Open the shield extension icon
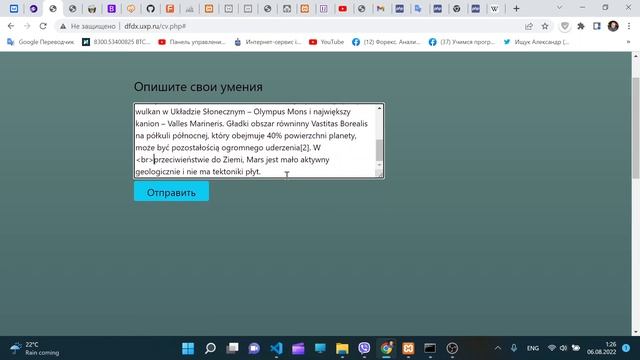640x360 pixels. pos(564,26)
